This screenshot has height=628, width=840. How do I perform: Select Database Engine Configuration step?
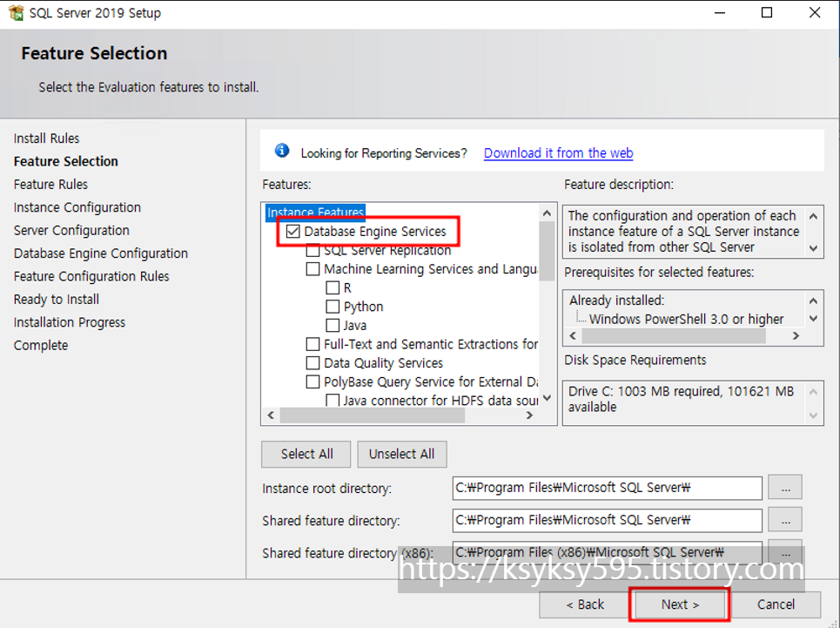pyautogui.click(x=101, y=253)
